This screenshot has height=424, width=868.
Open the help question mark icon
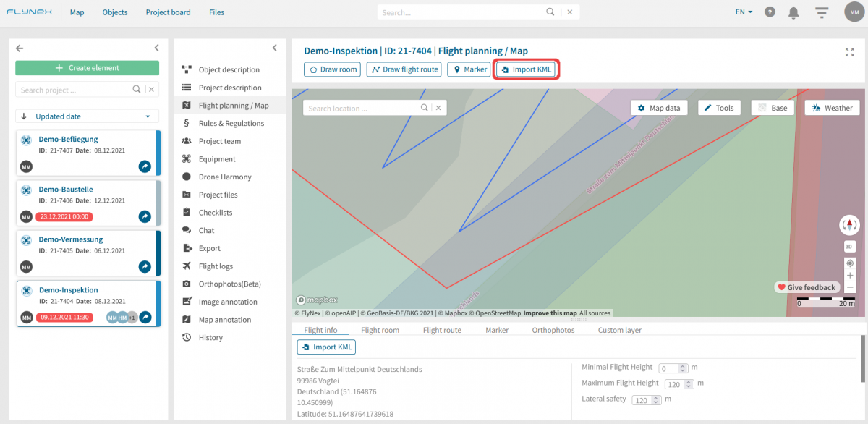(x=770, y=12)
